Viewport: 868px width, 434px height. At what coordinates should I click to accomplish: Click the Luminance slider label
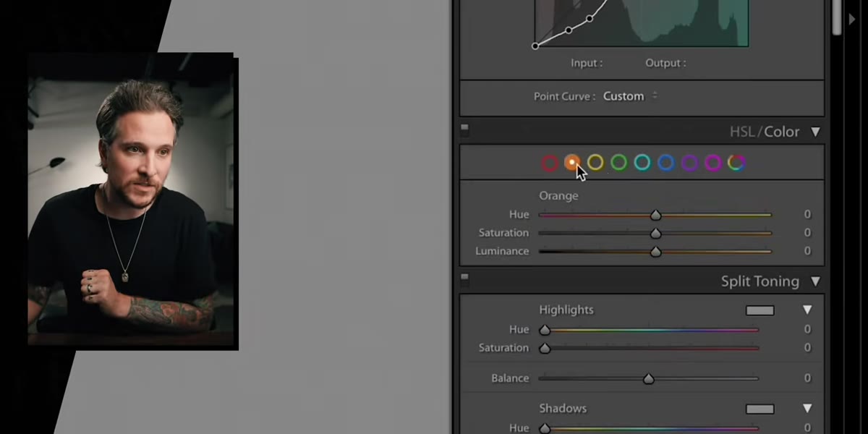(502, 251)
